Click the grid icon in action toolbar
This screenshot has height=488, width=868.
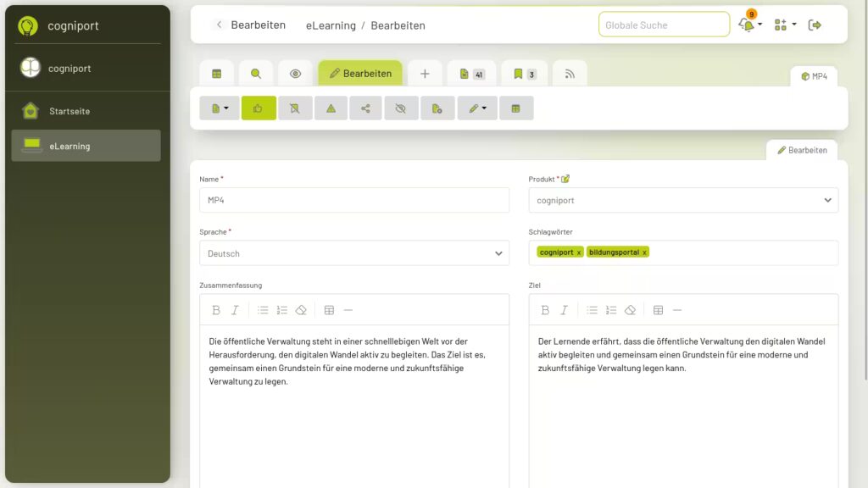(x=516, y=108)
